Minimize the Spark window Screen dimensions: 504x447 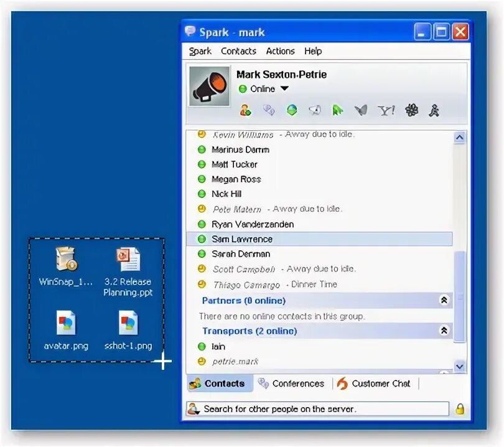click(x=422, y=32)
